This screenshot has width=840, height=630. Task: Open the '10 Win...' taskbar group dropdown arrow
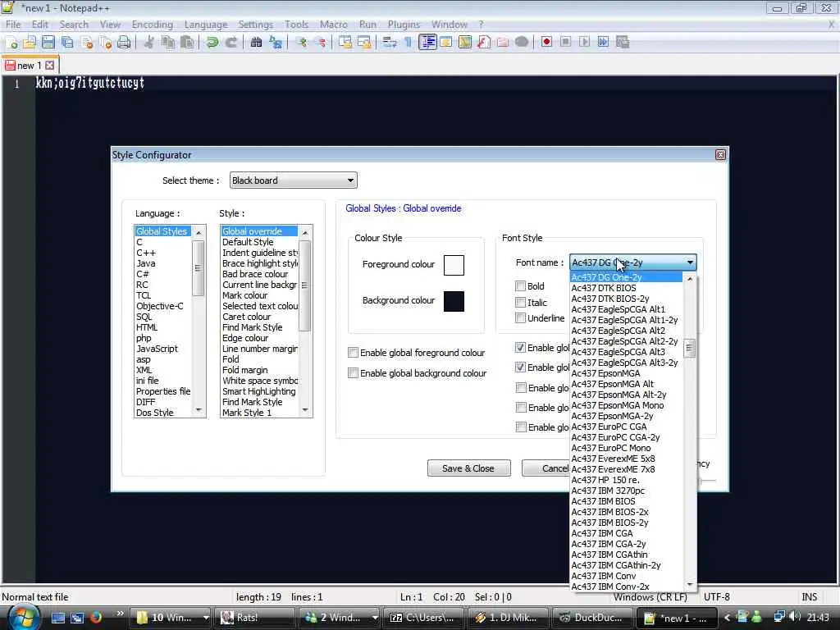(206, 618)
